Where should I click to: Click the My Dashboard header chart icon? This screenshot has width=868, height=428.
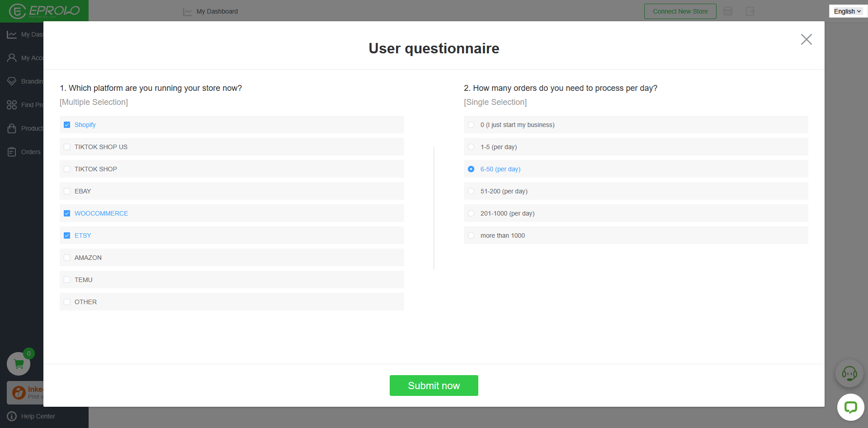188,12
